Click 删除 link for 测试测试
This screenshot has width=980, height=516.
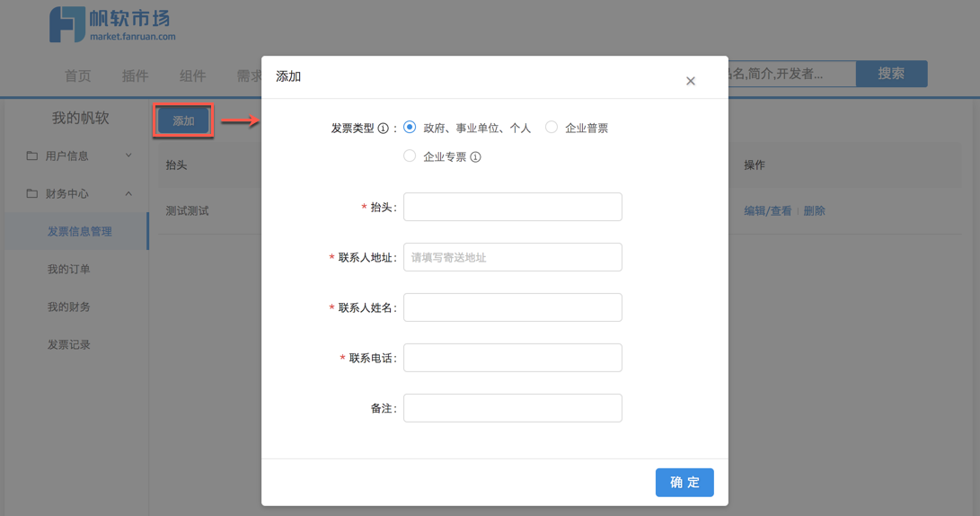coord(815,211)
